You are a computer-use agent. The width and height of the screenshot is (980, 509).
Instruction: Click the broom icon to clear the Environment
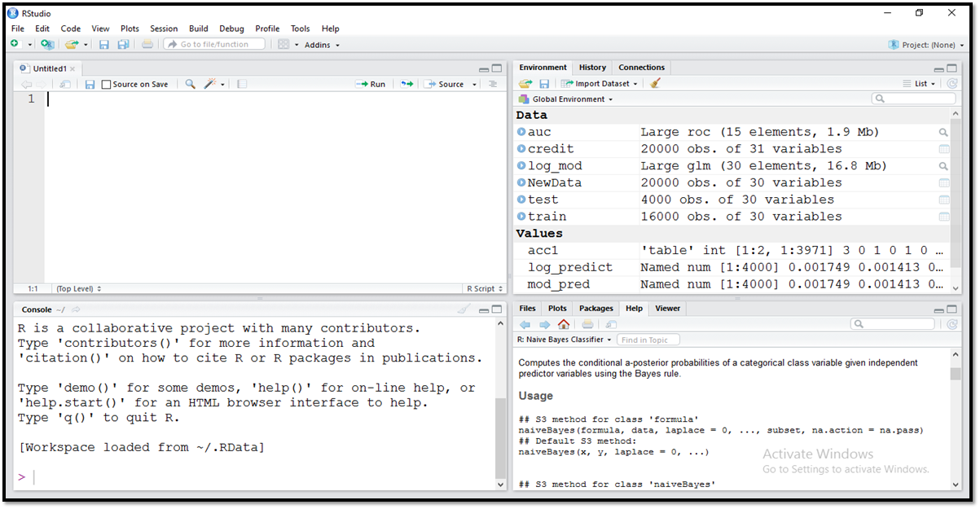(x=656, y=83)
